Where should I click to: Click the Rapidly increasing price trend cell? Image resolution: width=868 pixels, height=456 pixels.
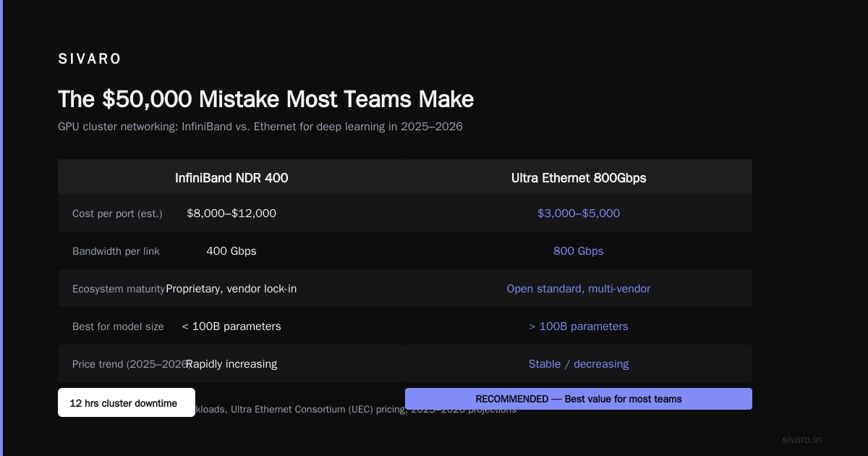pos(231,364)
